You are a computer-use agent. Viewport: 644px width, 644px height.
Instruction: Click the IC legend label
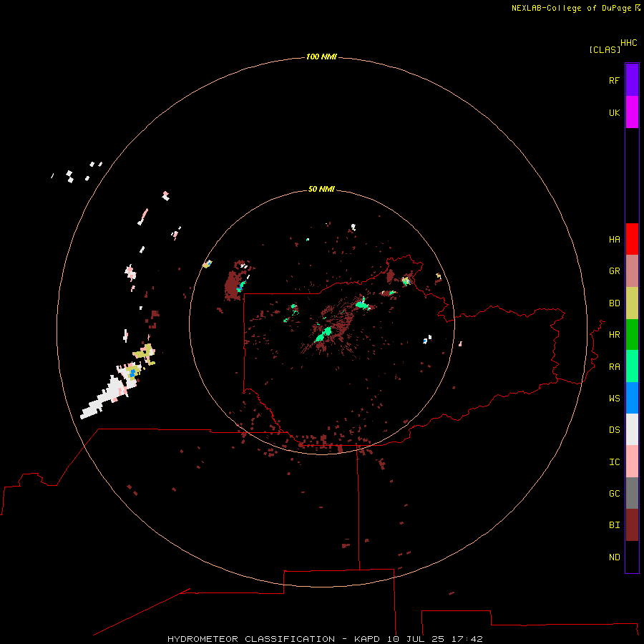(x=614, y=462)
